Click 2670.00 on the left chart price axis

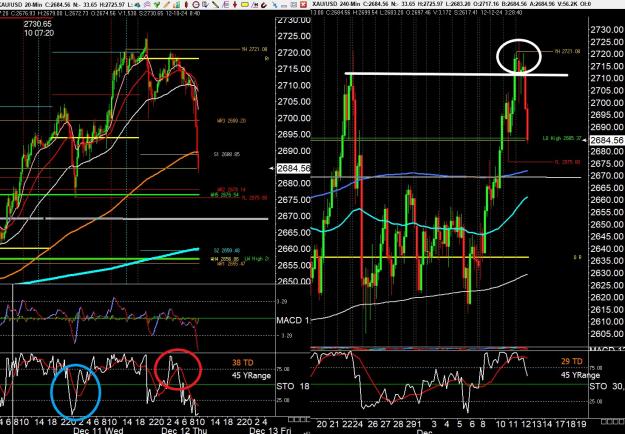pyautogui.click(x=294, y=216)
